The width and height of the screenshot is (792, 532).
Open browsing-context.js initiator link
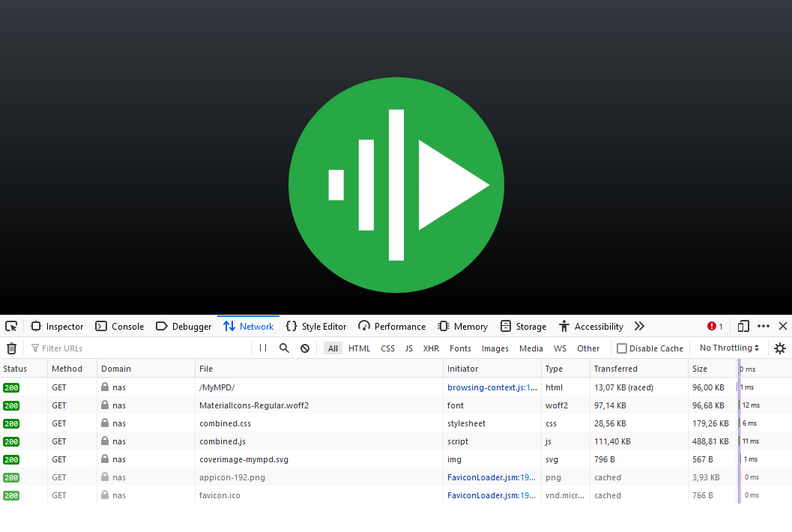pyautogui.click(x=492, y=387)
